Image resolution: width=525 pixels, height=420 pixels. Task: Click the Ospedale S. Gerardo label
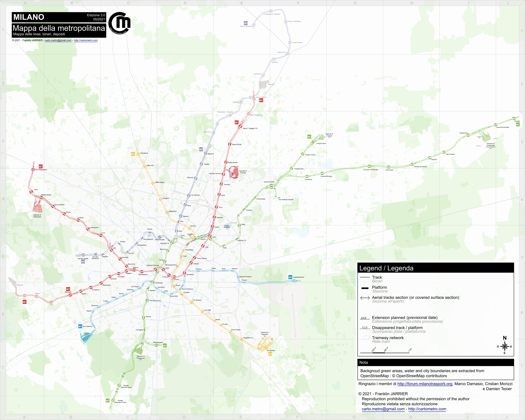[272, 14]
